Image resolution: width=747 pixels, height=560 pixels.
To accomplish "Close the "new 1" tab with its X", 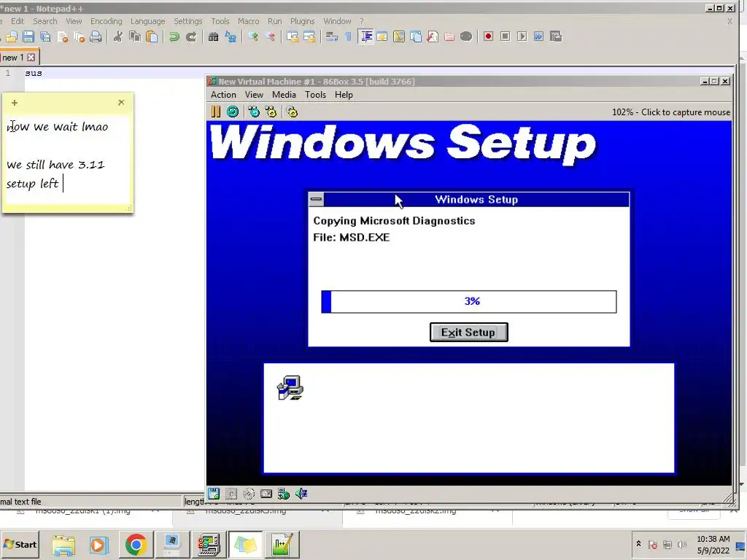I will point(31,58).
